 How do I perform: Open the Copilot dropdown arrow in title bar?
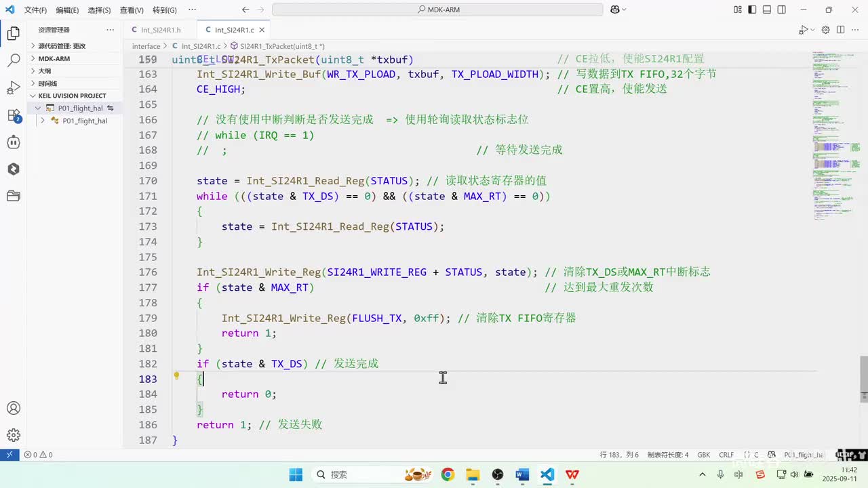624,9
